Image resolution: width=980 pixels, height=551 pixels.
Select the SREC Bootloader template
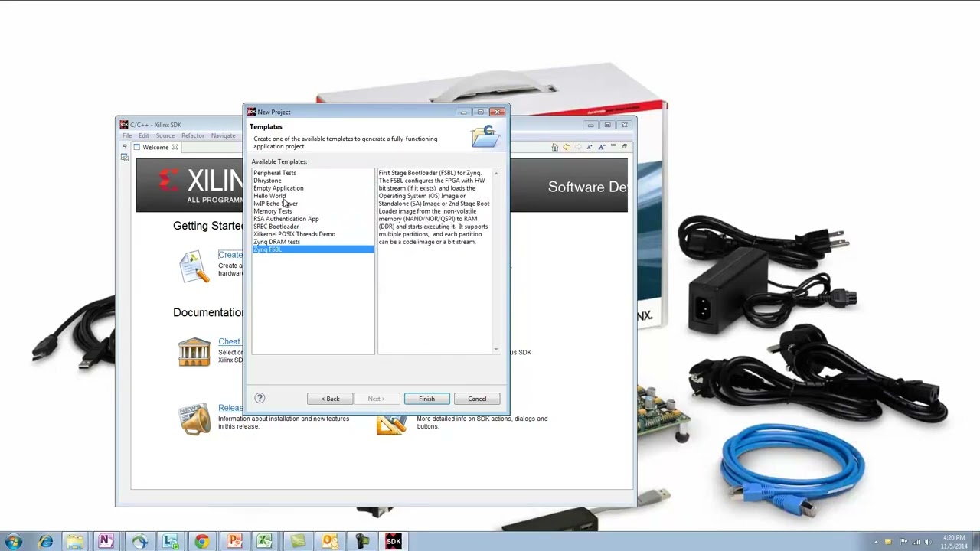(x=276, y=227)
